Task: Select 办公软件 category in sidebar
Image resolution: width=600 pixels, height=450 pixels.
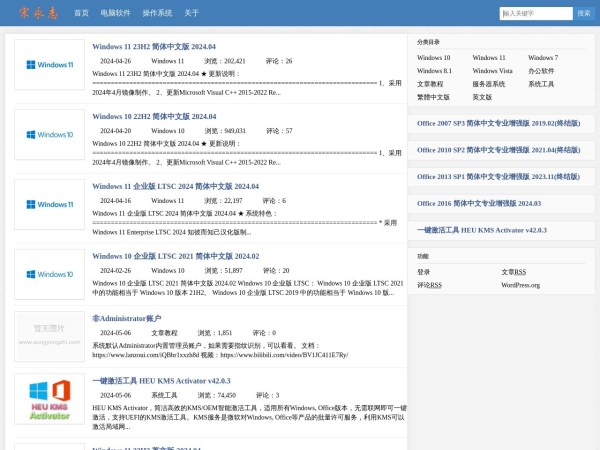Action: click(541, 71)
